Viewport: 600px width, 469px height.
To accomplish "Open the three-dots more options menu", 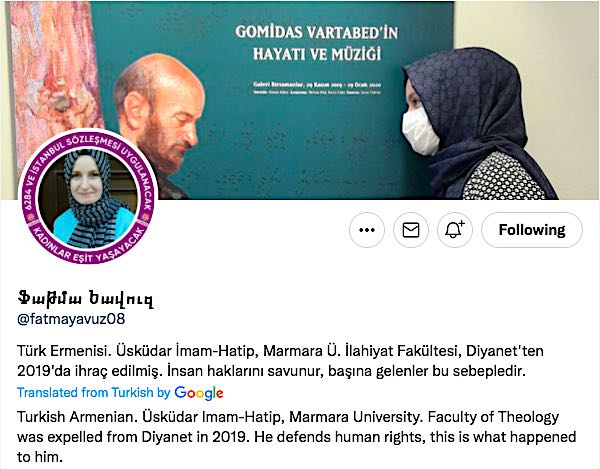I will (367, 230).
